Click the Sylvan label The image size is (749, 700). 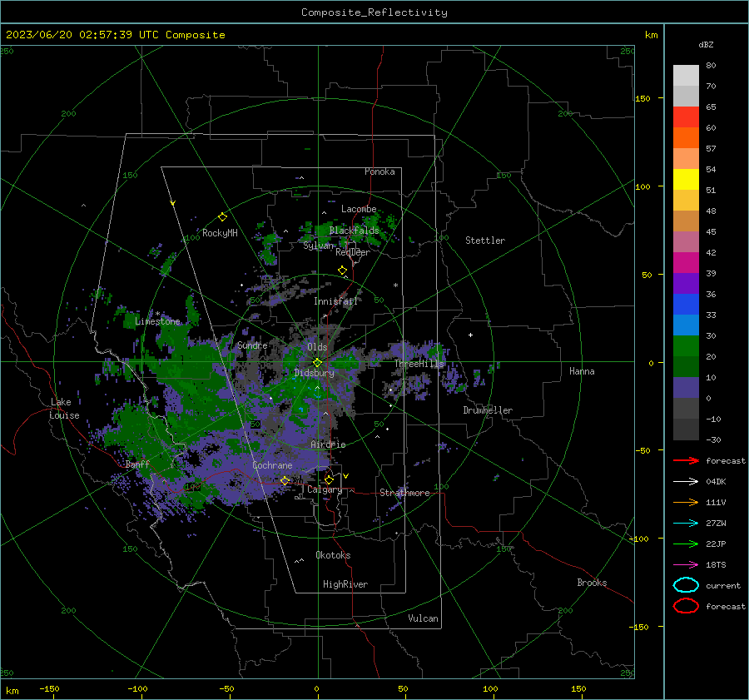(x=318, y=246)
